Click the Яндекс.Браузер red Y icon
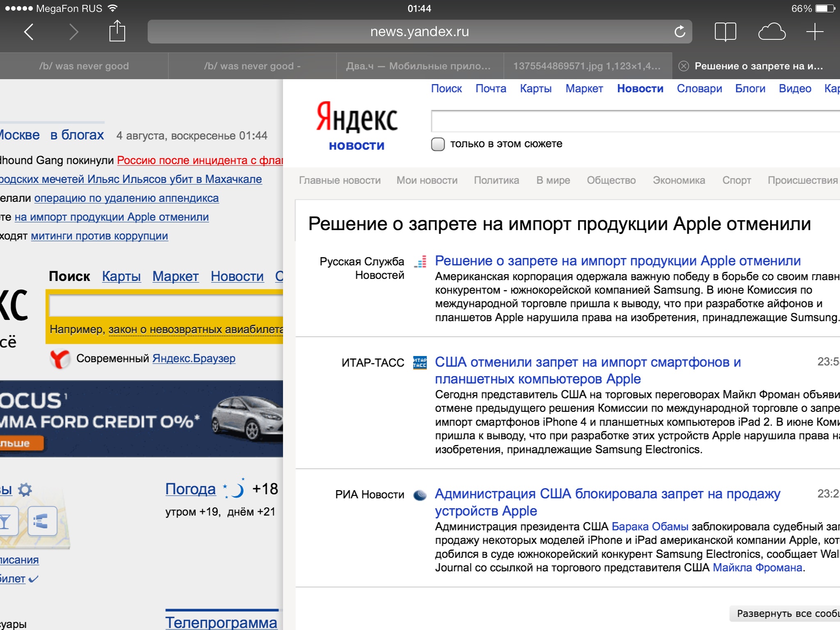The width and height of the screenshot is (840, 630). tap(60, 358)
